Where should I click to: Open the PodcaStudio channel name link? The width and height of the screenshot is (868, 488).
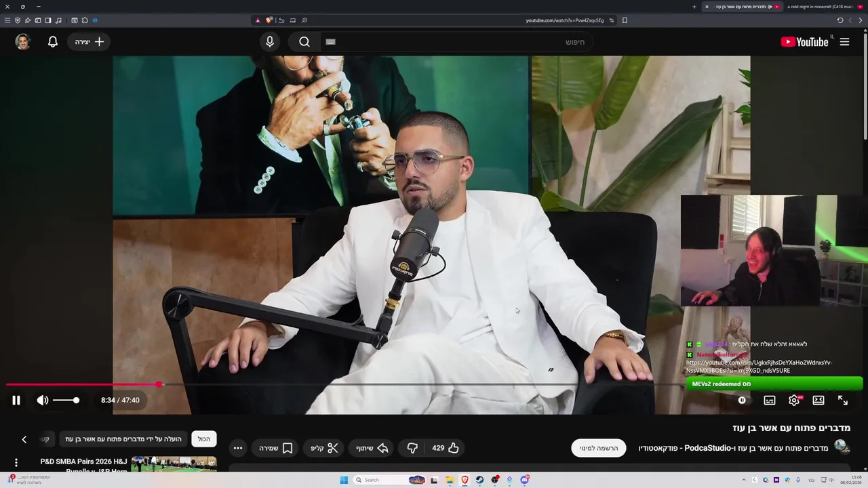tap(733, 448)
